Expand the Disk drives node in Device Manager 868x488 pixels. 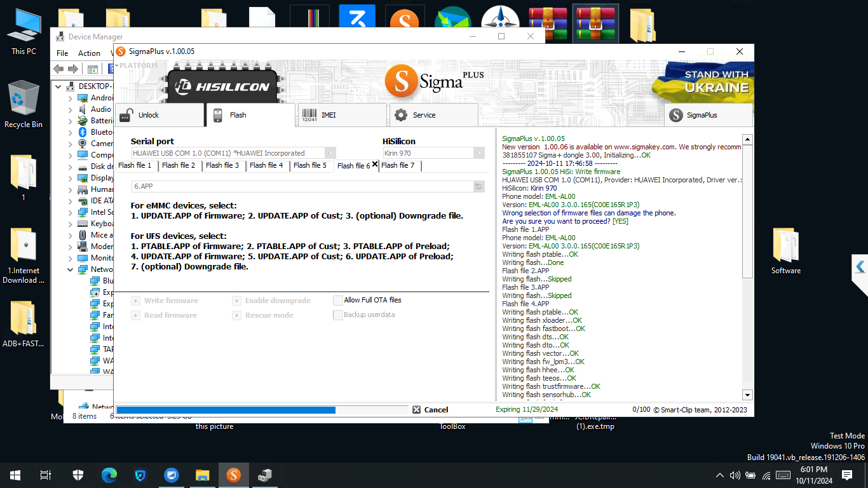point(71,166)
